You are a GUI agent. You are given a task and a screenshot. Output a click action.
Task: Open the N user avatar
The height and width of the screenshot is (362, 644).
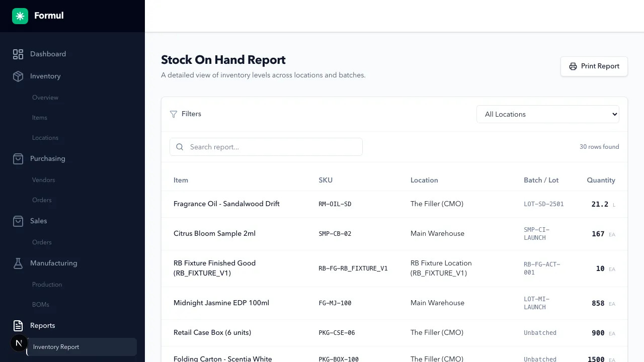(19, 343)
